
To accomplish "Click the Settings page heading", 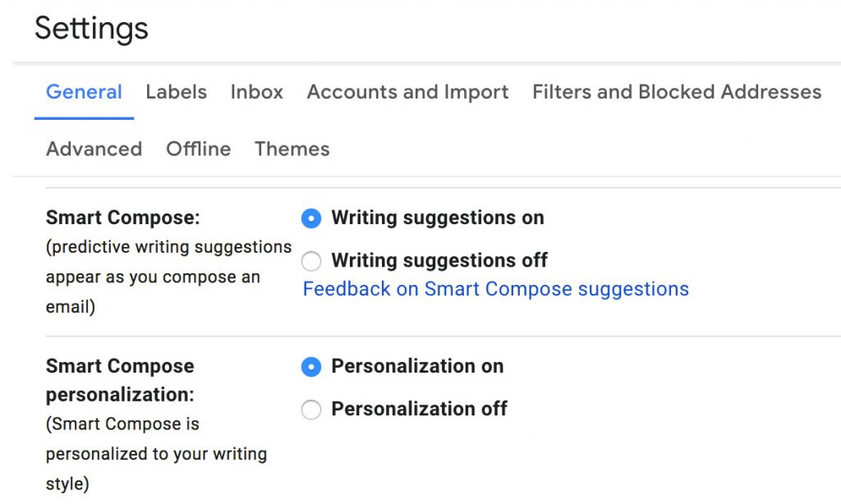I will pos(91,28).
